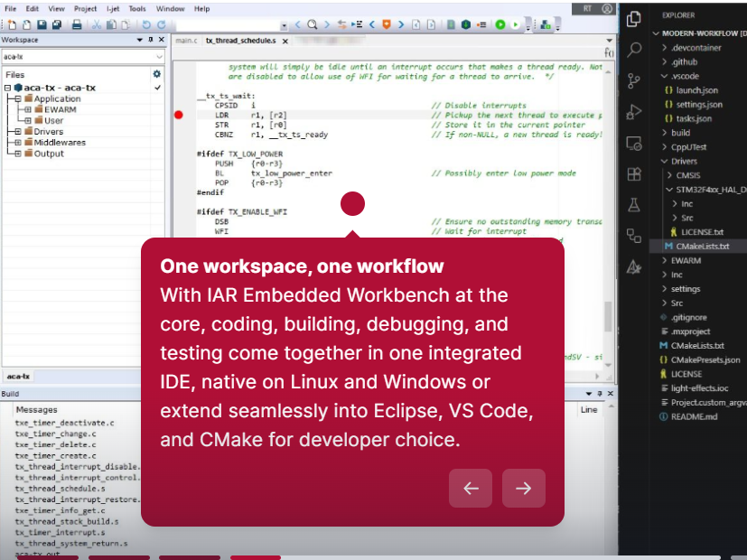747x560 pixels.
Task: Create a new document from the toolbar
Action: (13, 24)
